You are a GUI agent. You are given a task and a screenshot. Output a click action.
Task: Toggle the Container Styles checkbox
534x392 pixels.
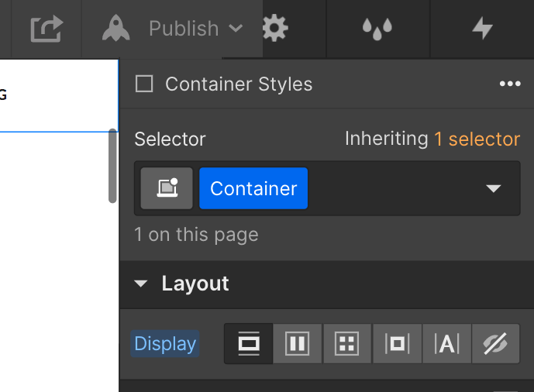(x=144, y=84)
